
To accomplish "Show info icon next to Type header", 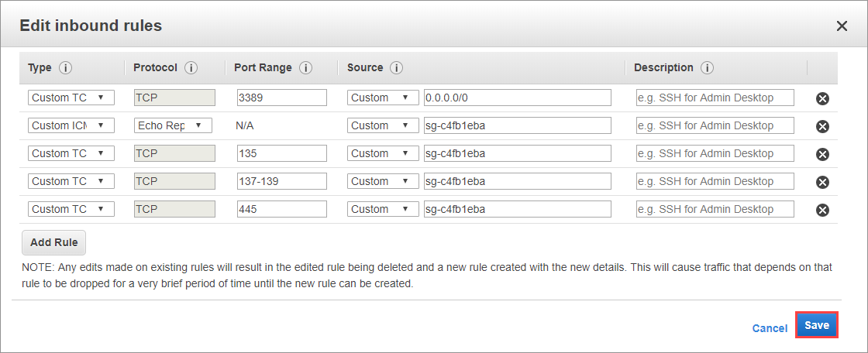I will (66, 68).
